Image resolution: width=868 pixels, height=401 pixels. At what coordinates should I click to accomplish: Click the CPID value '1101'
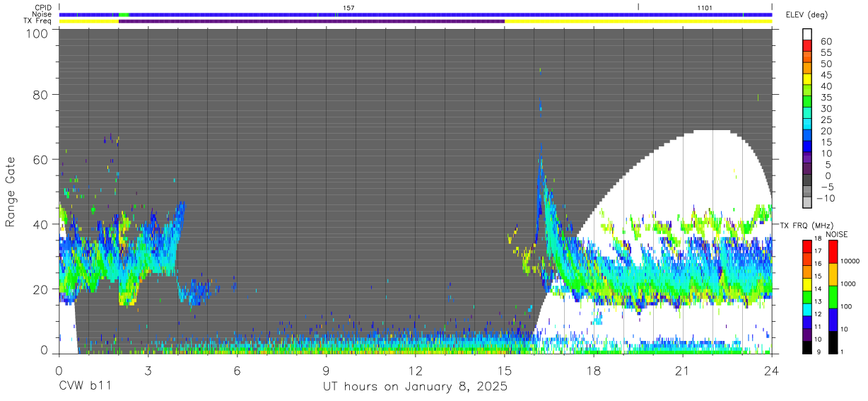pyautogui.click(x=705, y=7)
